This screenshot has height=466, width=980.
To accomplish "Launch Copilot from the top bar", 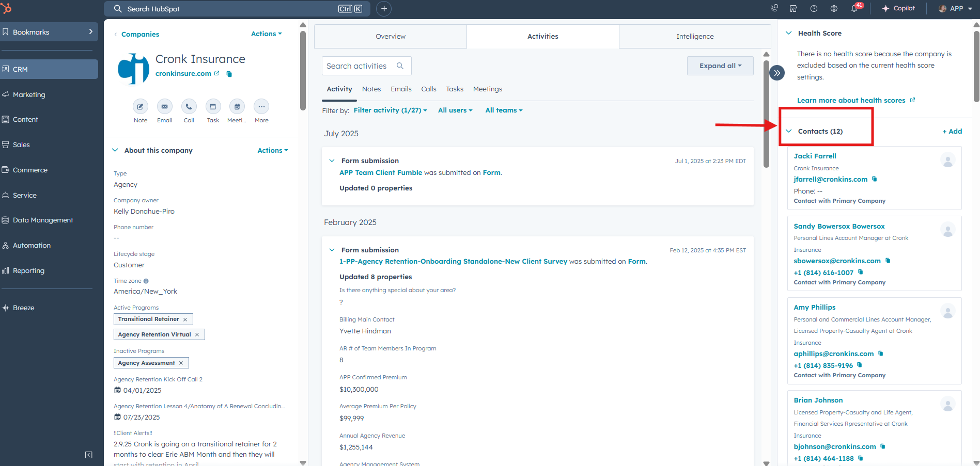I will pos(898,8).
